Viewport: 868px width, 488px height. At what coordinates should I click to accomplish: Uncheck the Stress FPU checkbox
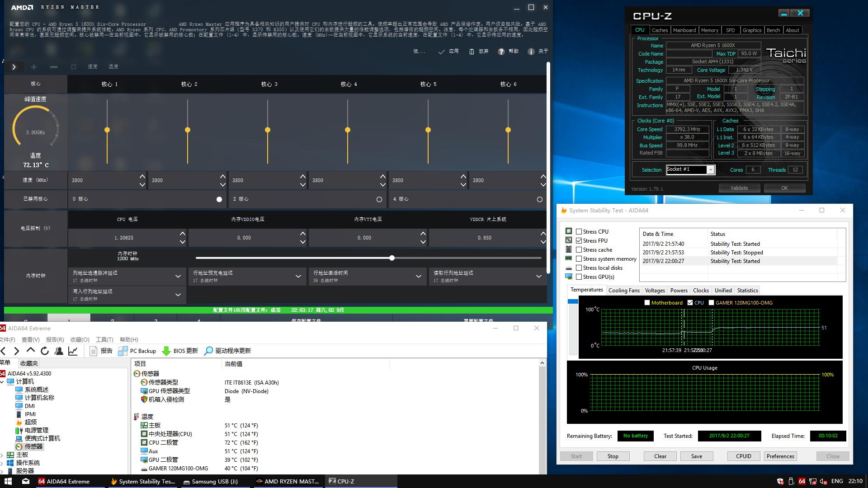tap(579, 240)
